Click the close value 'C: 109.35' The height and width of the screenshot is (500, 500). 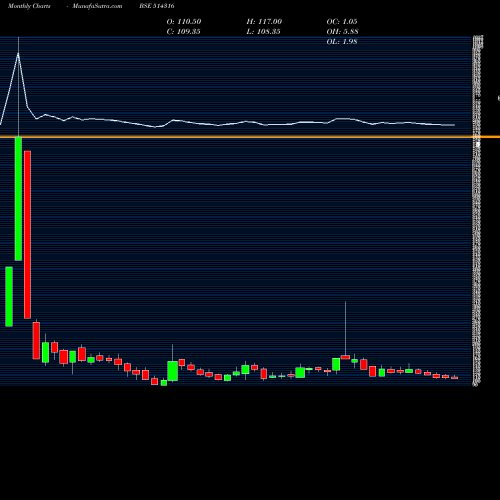(x=183, y=32)
